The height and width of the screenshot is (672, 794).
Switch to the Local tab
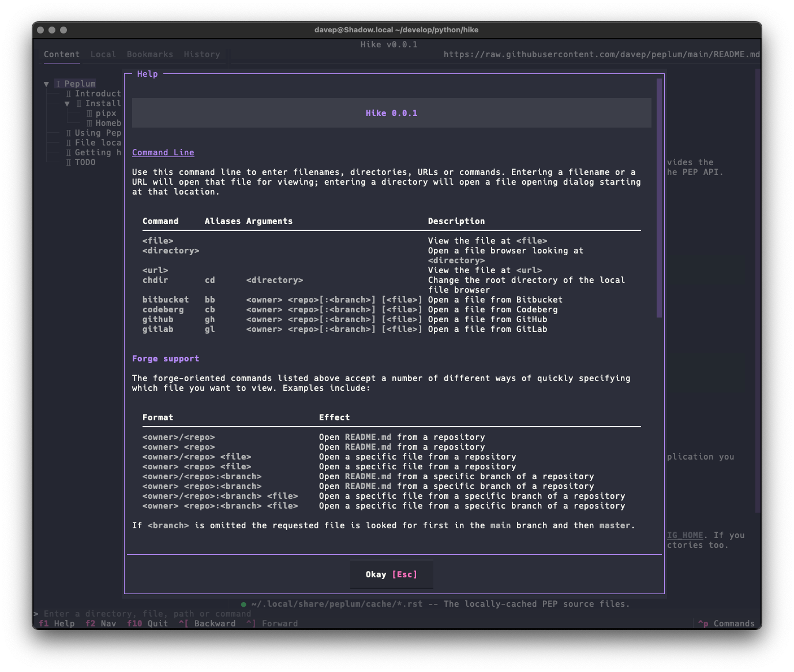(x=103, y=54)
